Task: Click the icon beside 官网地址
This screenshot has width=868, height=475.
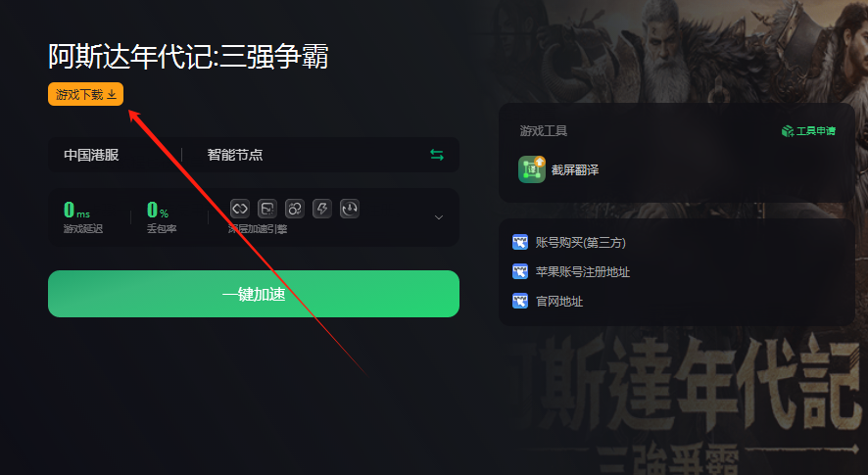Action: [520, 302]
